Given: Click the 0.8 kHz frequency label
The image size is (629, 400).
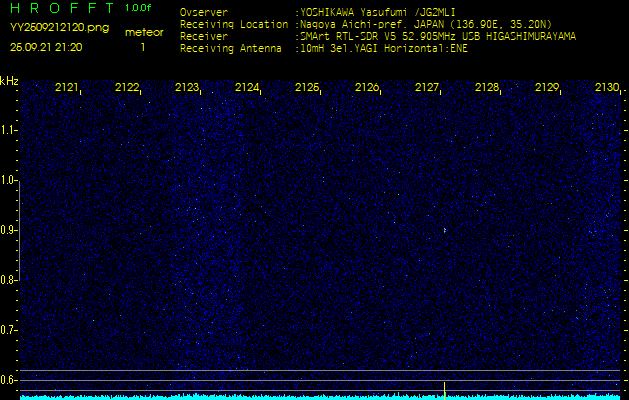Looking at the screenshot, I should pos(8,280).
